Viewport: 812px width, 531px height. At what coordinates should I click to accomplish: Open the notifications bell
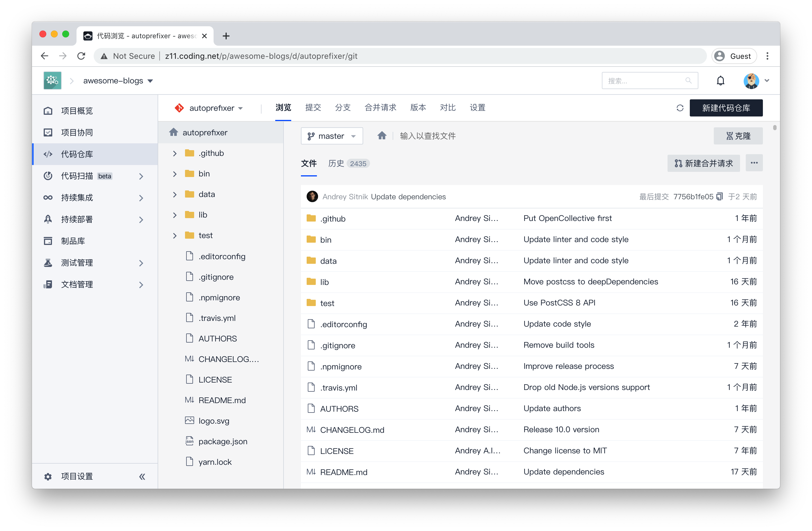[x=720, y=81]
